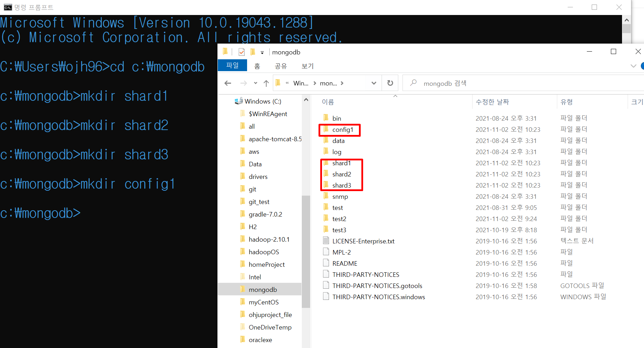
Task: Select the LICENSE-Enterprise.txt file
Action: 363,241
